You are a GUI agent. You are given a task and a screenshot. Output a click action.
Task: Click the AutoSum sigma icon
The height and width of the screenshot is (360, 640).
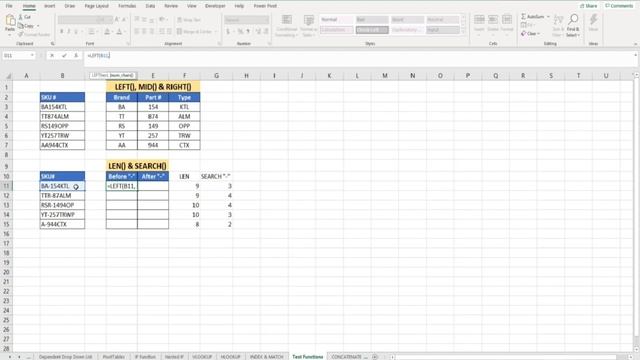coord(523,17)
